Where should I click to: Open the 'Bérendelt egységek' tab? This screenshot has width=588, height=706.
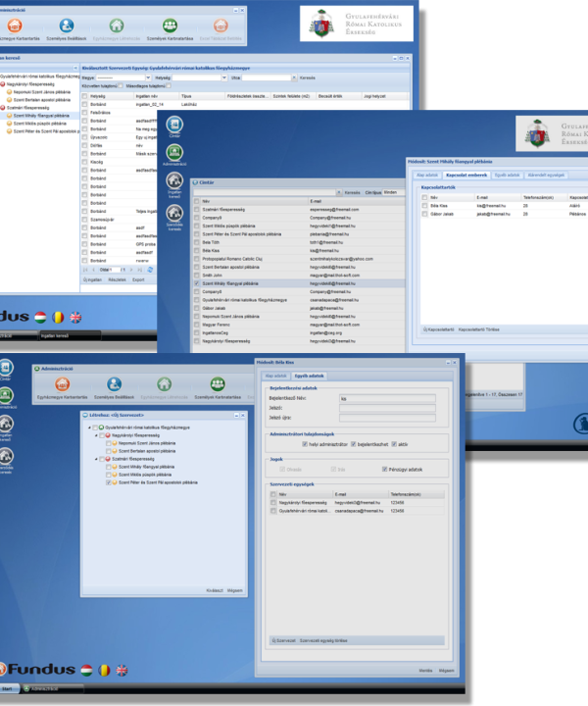tap(545, 174)
